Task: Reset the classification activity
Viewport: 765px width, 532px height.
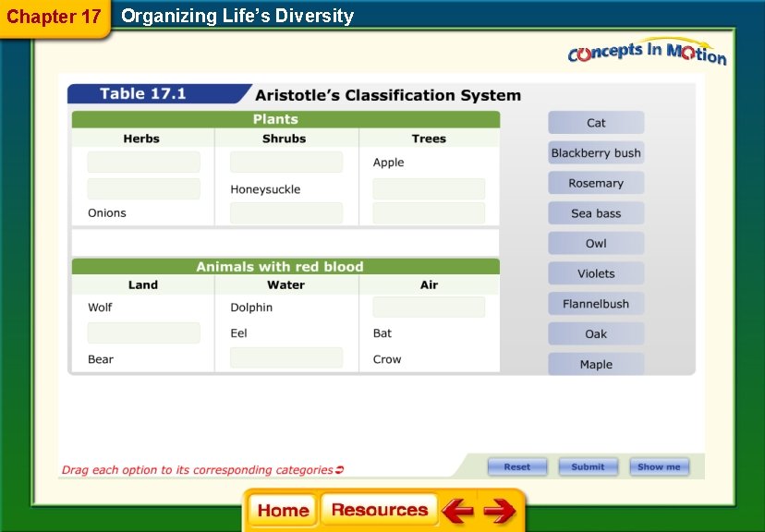Action: click(x=517, y=466)
